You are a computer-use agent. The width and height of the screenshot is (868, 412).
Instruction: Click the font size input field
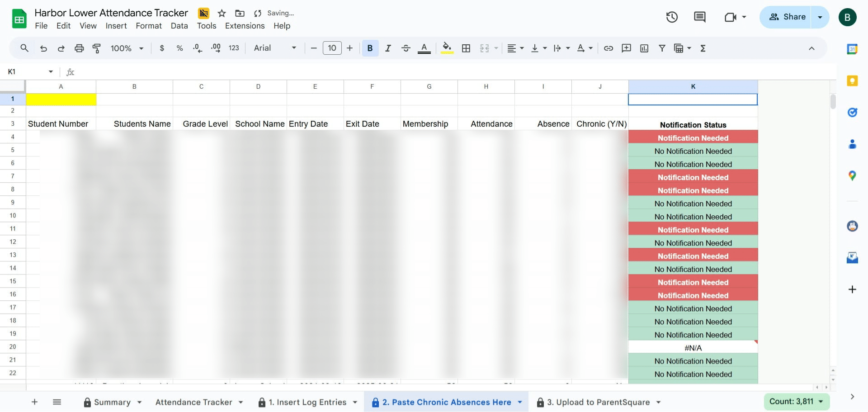point(332,48)
